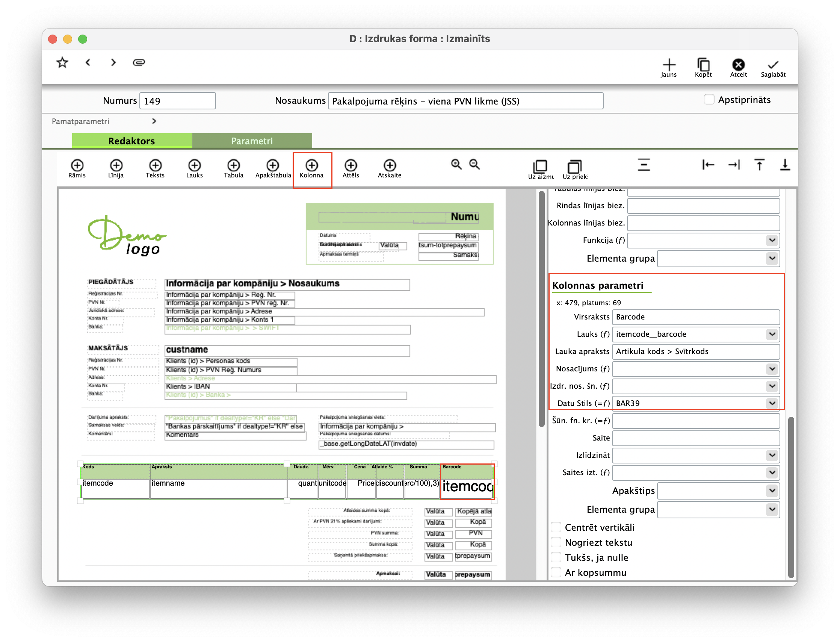Screen dimensions: 840x642
Task: Switch to the Parametri tab
Action: (252, 141)
